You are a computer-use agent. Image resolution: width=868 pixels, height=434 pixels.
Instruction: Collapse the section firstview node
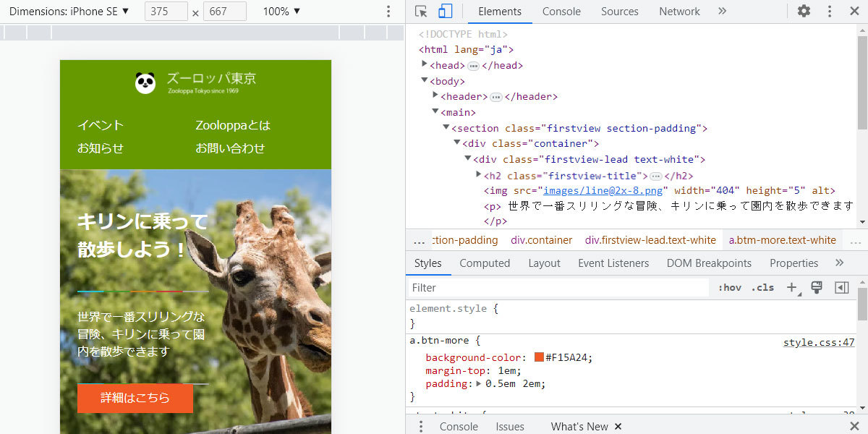point(447,127)
